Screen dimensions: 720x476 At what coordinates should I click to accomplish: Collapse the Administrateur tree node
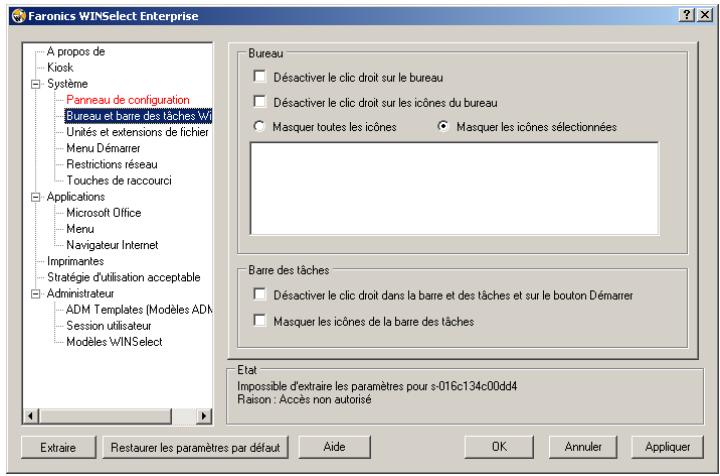click(x=35, y=294)
